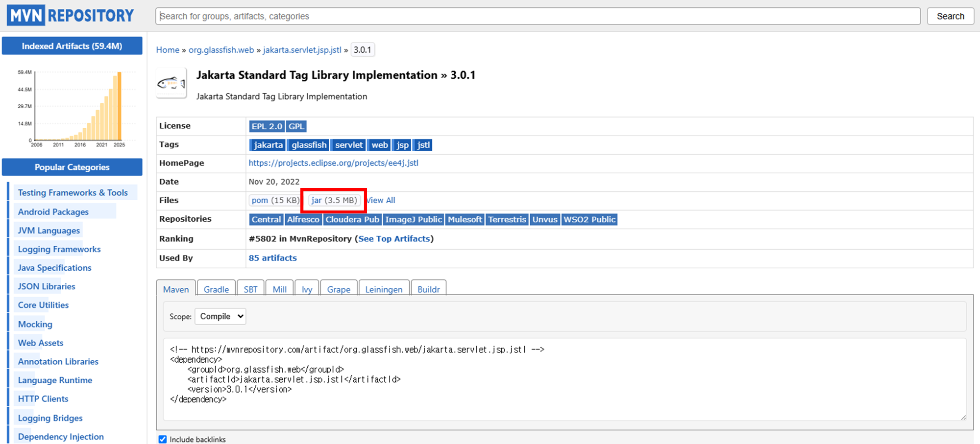Open Mocking category

pos(35,324)
